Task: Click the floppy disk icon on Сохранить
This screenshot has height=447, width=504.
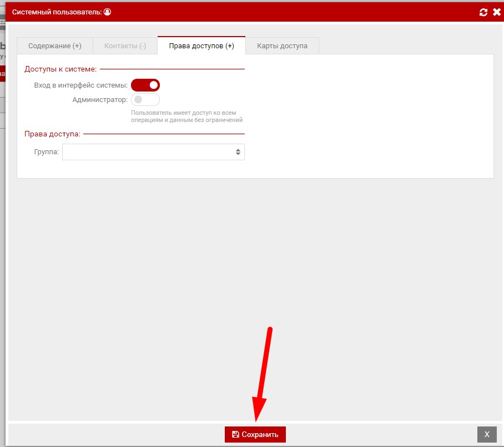Action: (x=235, y=434)
